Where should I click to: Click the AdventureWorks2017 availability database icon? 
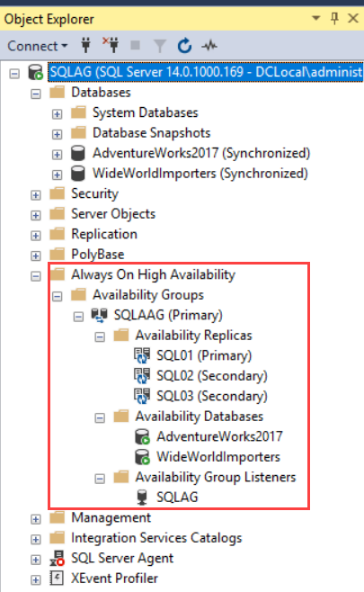pyautogui.click(x=143, y=437)
